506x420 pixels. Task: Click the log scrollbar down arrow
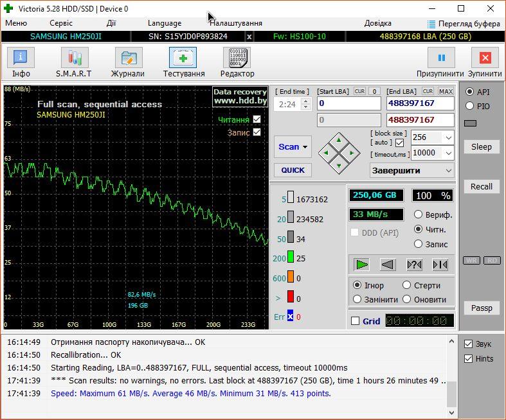[x=451, y=412]
